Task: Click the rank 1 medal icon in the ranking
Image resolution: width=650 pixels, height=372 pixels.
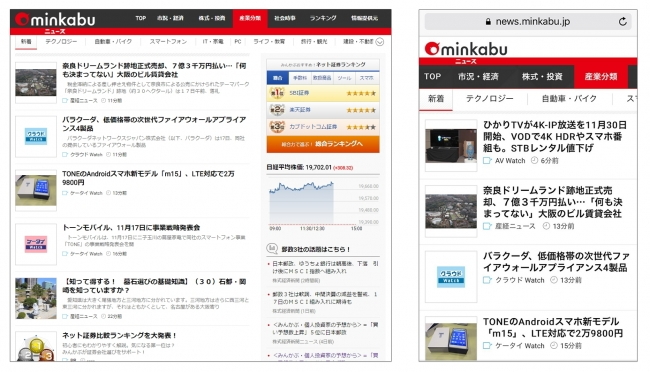Action: 276,93
